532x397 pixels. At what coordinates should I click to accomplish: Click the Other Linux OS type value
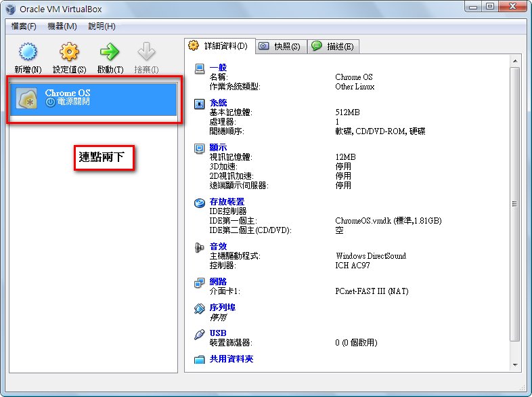click(355, 87)
